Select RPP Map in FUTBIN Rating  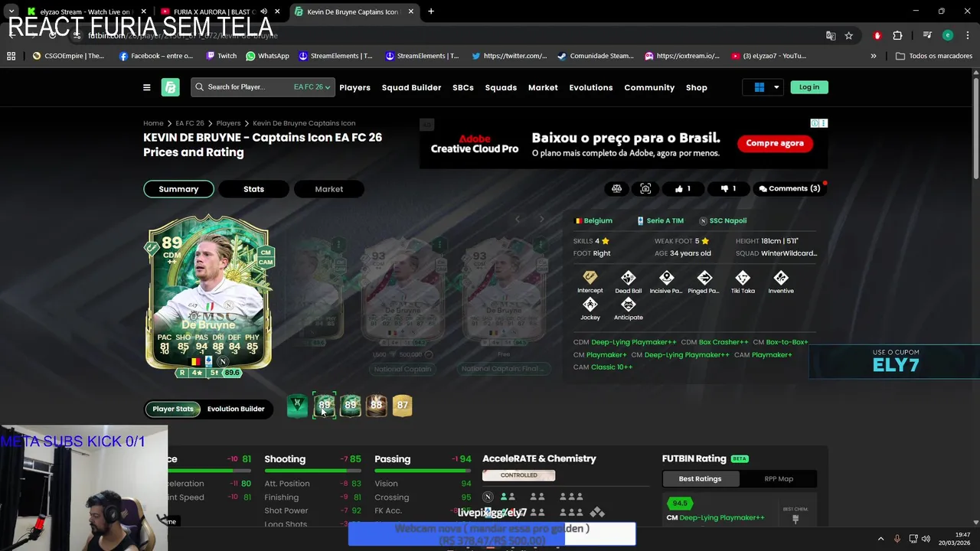[779, 479]
